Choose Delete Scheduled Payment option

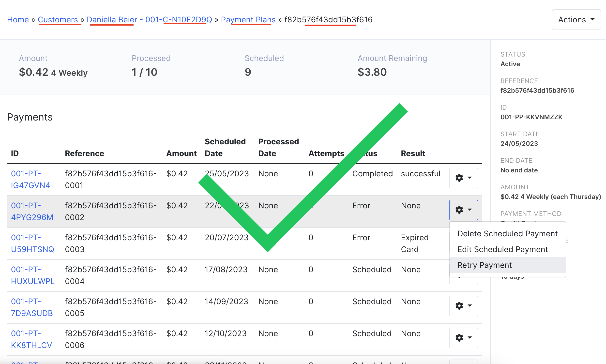pyautogui.click(x=507, y=234)
